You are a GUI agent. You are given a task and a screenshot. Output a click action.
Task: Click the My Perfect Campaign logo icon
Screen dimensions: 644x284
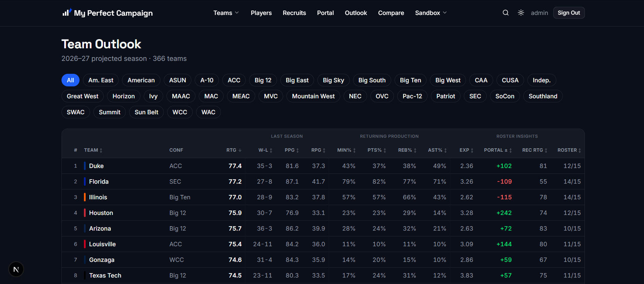tap(67, 12)
